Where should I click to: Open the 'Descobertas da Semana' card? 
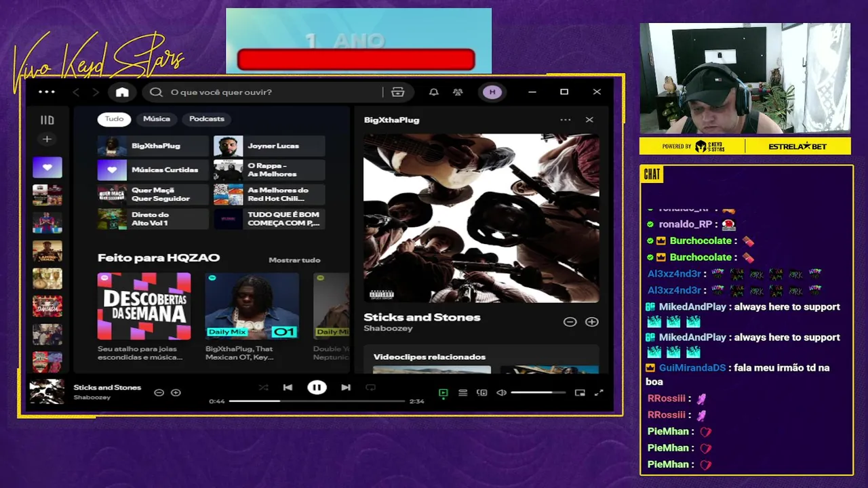144,317
